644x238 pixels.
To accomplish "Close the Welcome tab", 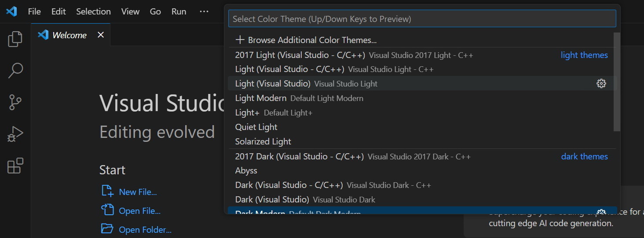I will [101, 35].
